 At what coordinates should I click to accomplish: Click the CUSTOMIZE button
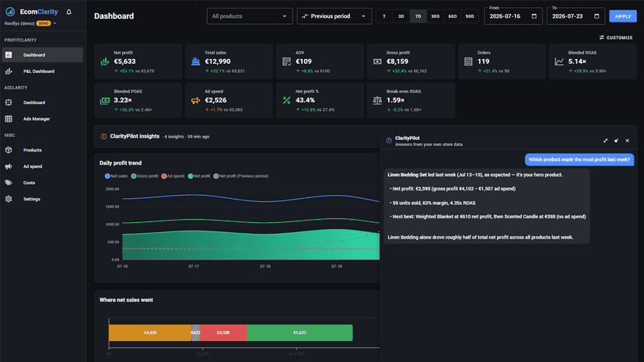click(x=616, y=38)
